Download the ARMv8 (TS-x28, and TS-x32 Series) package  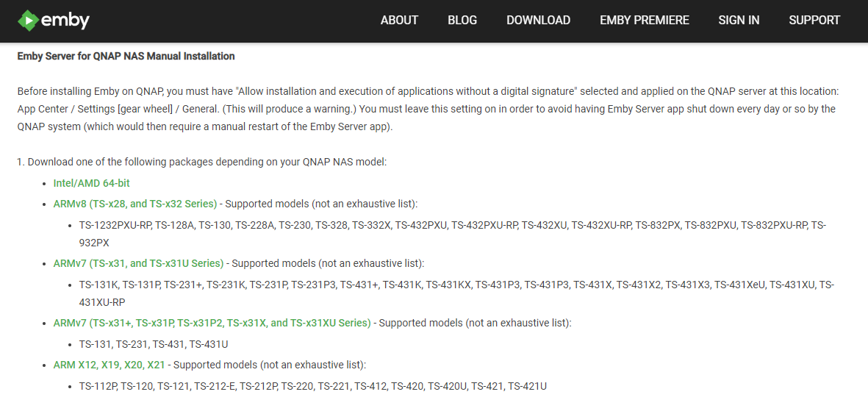click(x=135, y=204)
